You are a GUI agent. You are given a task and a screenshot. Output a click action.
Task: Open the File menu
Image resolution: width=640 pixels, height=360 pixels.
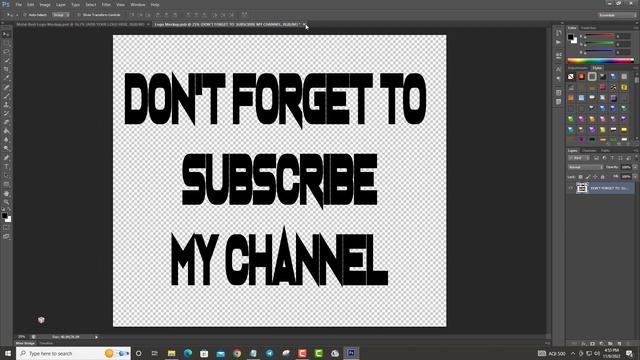coord(18,4)
